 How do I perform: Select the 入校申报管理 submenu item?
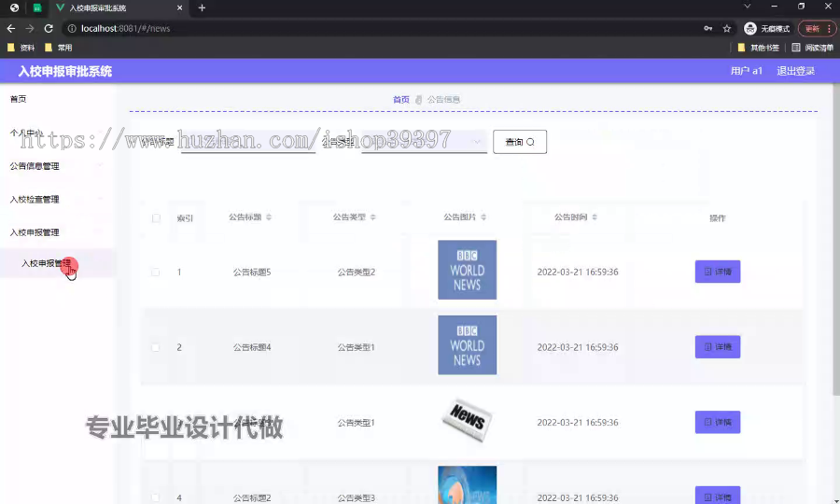[57, 263]
